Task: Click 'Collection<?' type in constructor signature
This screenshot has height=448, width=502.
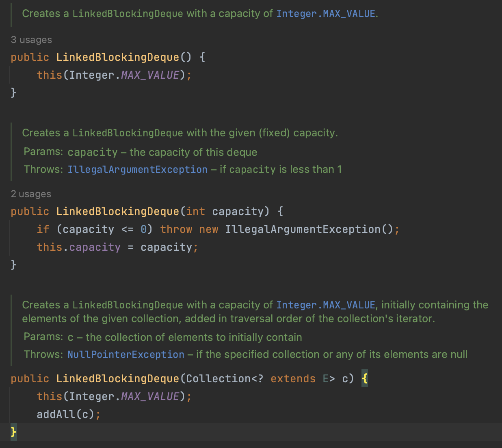Action: coord(225,379)
